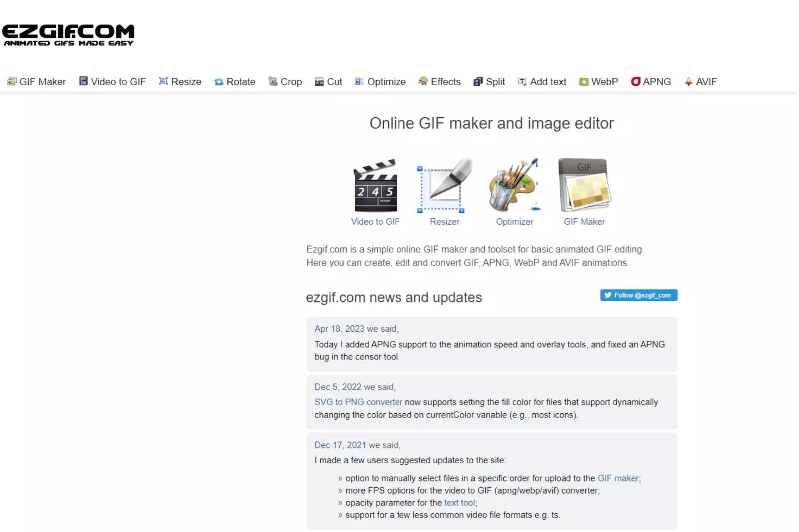The width and height of the screenshot is (799, 532).
Task: Click the Crop nav icon
Action: coord(273,81)
